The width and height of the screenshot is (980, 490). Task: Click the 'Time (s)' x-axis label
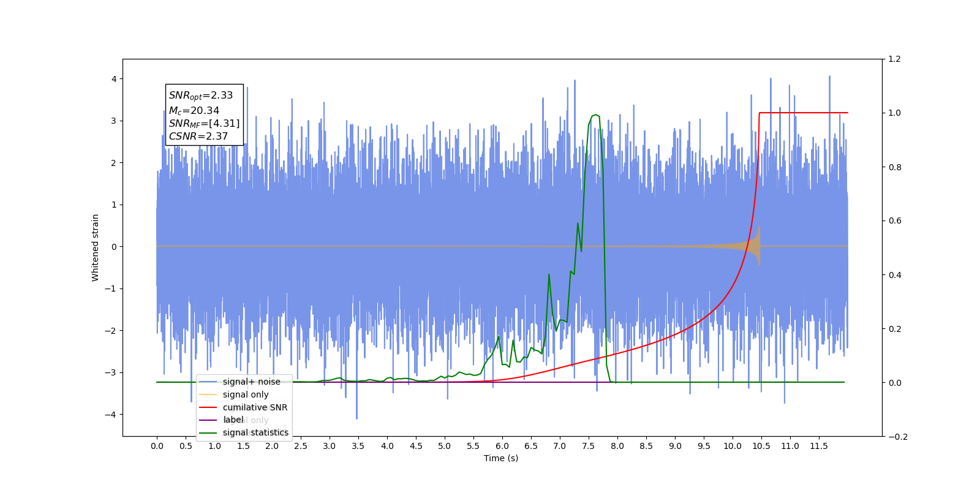(x=501, y=458)
